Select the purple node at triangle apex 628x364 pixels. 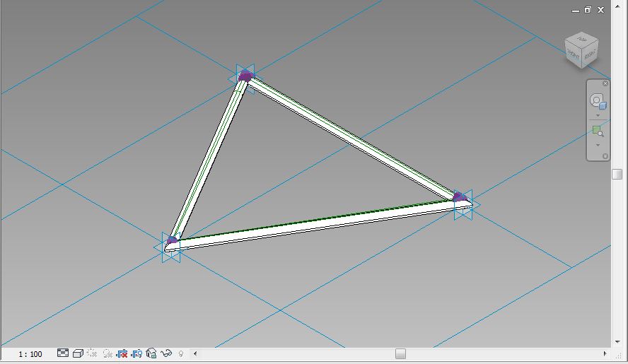point(245,76)
